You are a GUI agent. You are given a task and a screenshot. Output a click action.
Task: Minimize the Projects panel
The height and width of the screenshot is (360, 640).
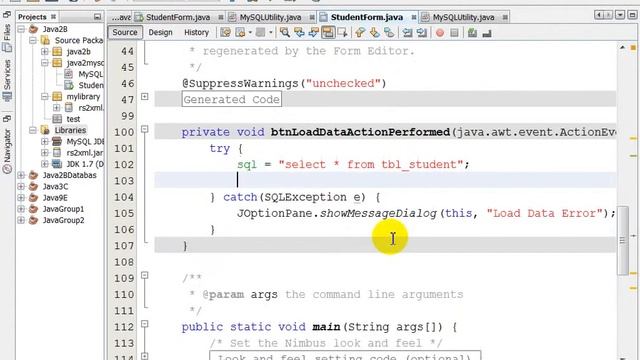(x=97, y=17)
